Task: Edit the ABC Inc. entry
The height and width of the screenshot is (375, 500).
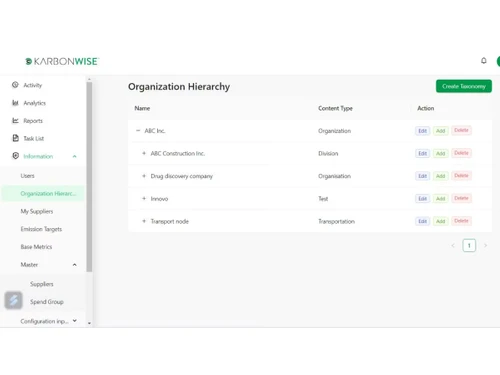Action: pos(422,131)
